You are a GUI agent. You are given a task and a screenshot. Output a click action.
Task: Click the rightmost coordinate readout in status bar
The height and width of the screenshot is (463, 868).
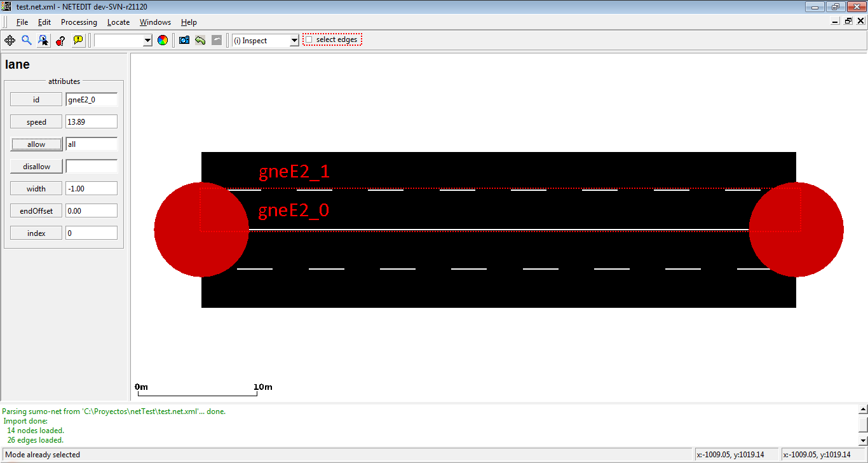click(x=822, y=455)
